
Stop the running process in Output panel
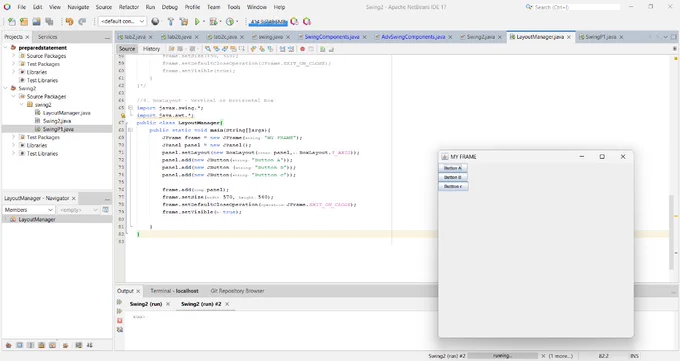click(120, 320)
